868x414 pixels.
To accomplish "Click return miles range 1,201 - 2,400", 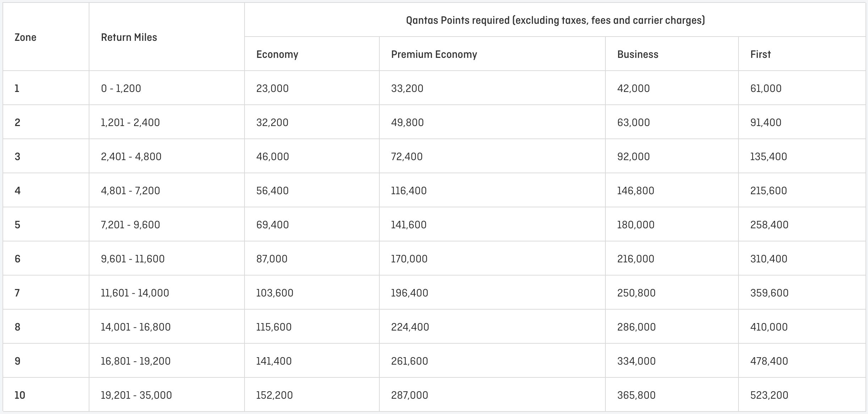I will click(x=130, y=122).
